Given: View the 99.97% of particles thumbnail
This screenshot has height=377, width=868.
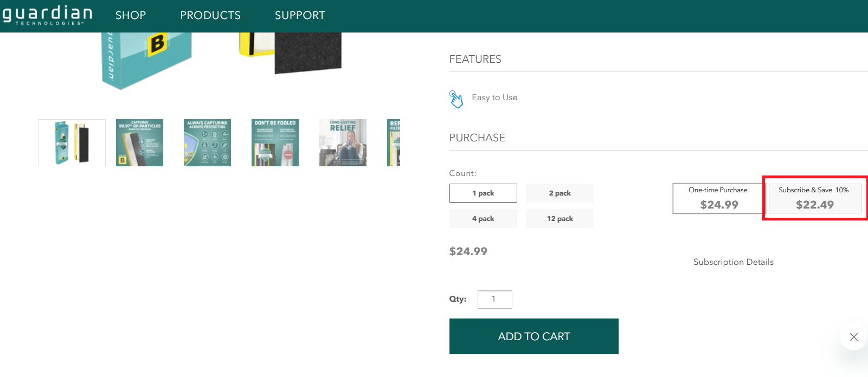Looking at the screenshot, I should click(139, 143).
